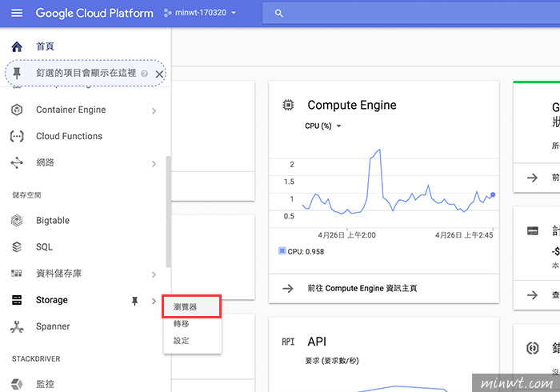Open 資料儲存庫 menu item

tap(59, 274)
